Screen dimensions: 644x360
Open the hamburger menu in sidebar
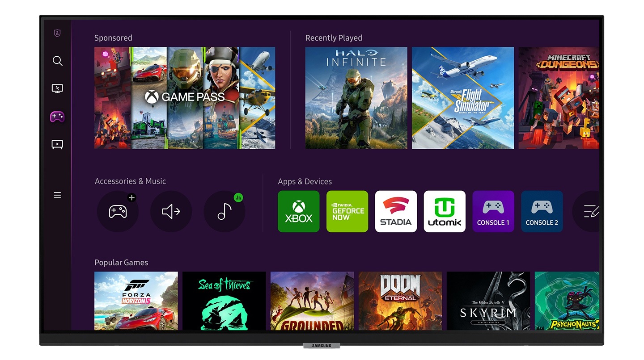tap(57, 195)
